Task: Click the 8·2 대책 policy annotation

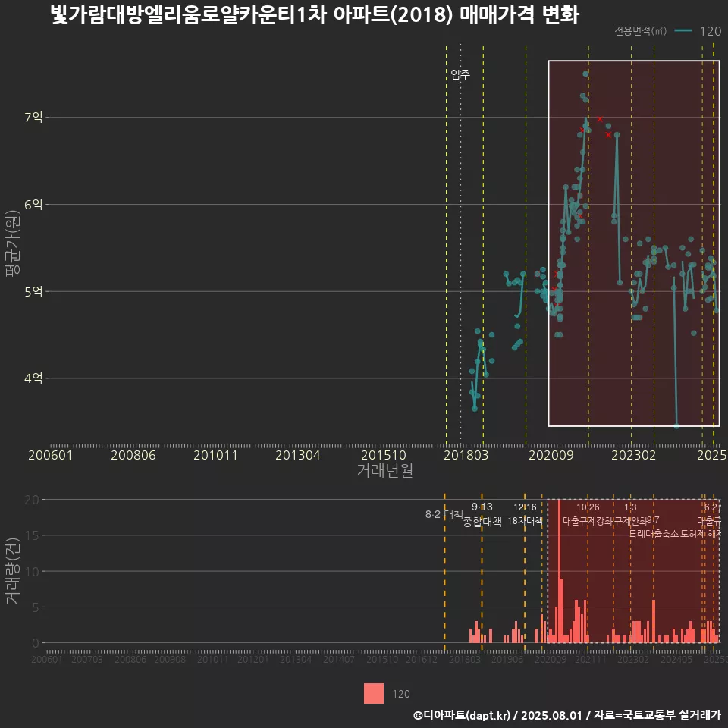Action: point(444,514)
